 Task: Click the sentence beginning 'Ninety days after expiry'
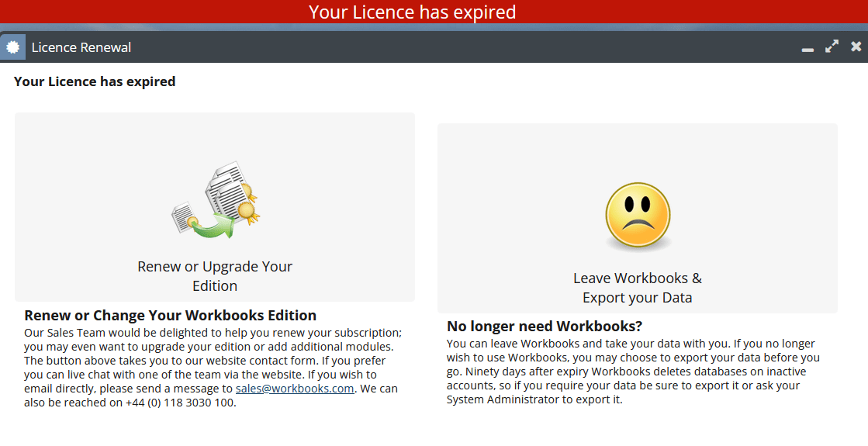[x=627, y=385]
